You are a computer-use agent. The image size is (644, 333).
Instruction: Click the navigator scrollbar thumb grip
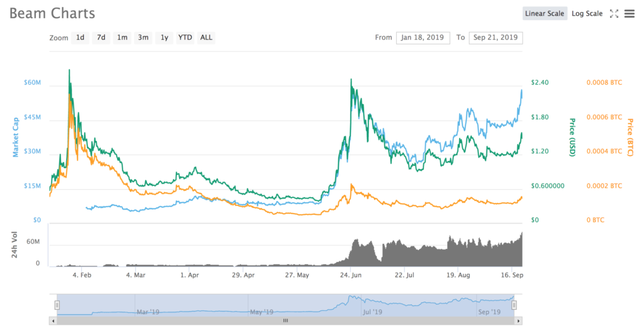pos(286,320)
